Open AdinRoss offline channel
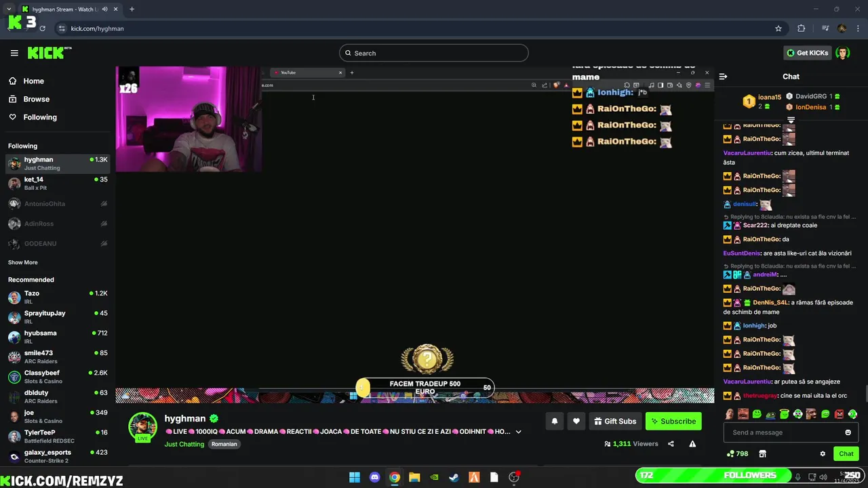Image resolution: width=868 pixels, height=488 pixels. click(x=58, y=224)
